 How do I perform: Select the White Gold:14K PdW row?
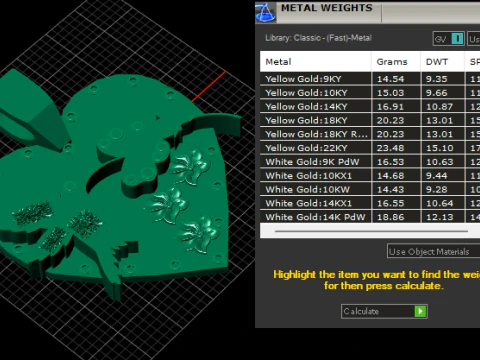(x=370, y=217)
